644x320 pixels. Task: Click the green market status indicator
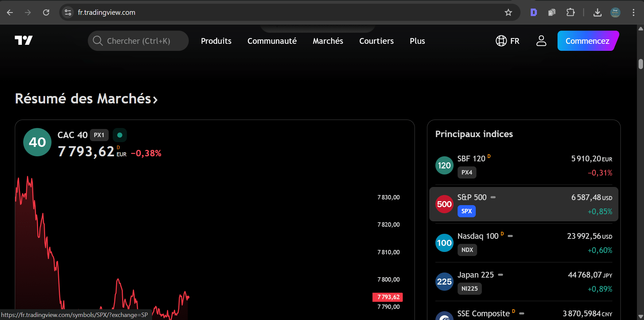point(119,135)
